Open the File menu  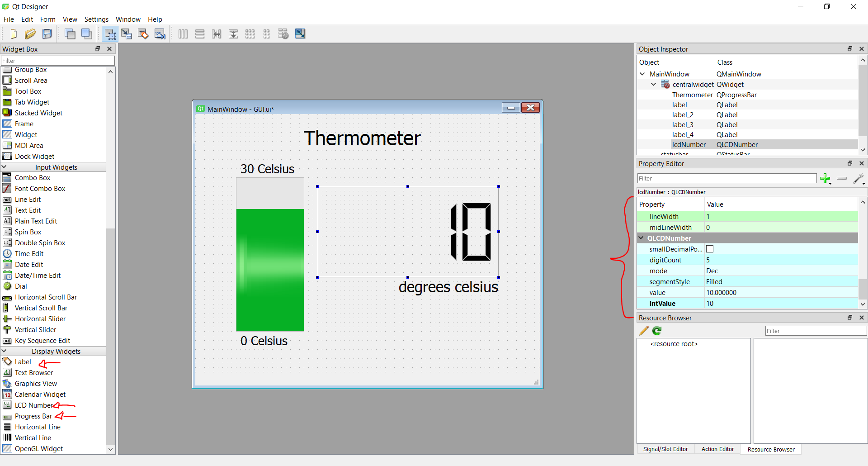(9, 19)
